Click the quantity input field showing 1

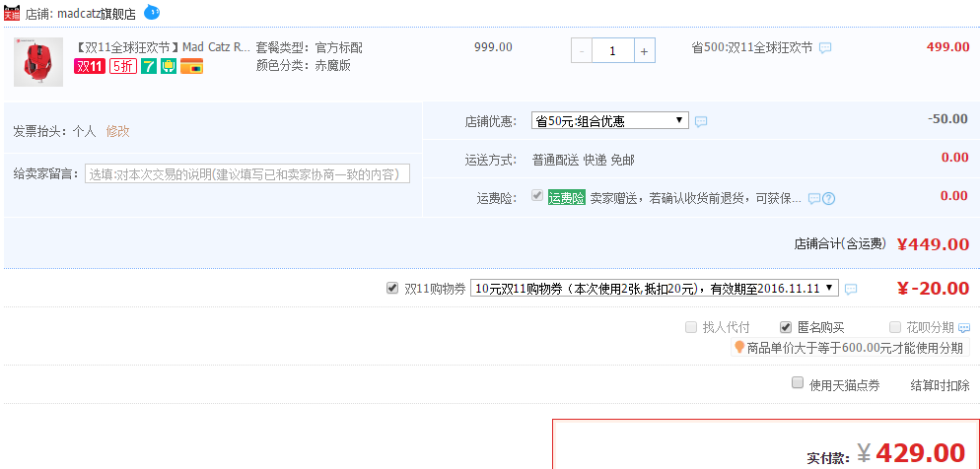[x=613, y=51]
